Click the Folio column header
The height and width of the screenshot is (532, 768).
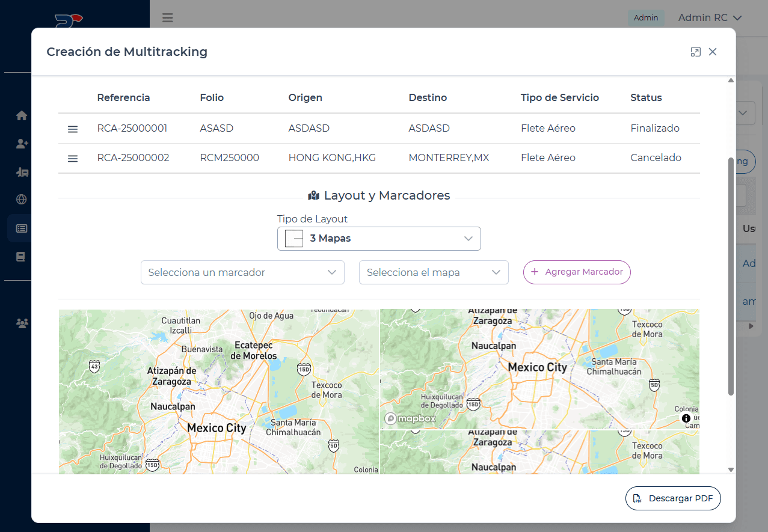(212, 97)
